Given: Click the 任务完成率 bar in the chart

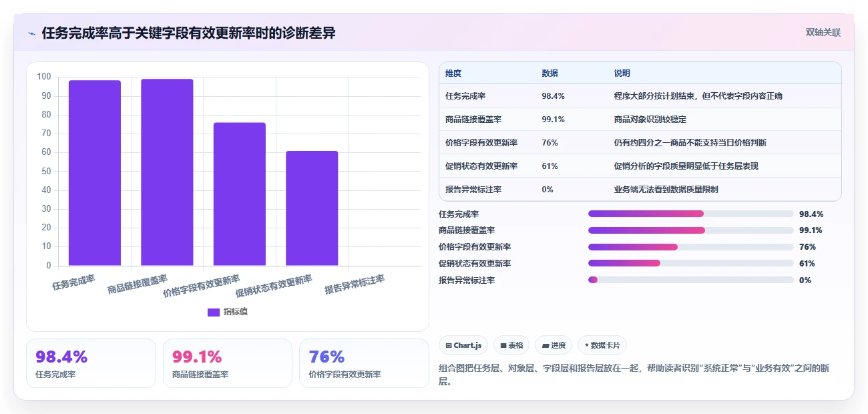Looking at the screenshot, I should pyautogui.click(x=95, y=173).
